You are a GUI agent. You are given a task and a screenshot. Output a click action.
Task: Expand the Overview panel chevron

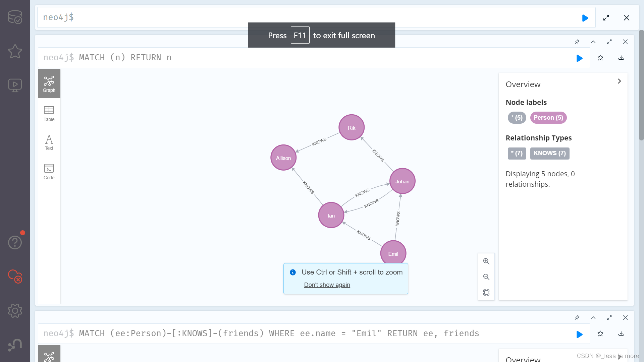click(x=619, y=81)
